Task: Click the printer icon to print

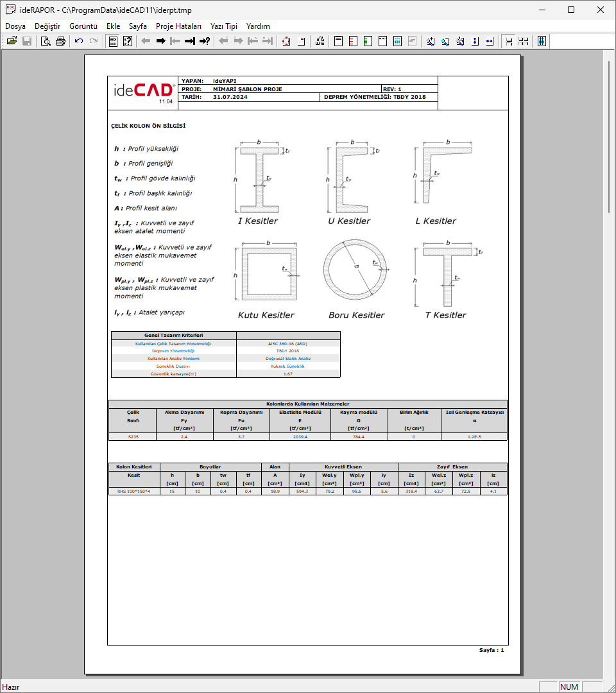Action: click(60, 41)
